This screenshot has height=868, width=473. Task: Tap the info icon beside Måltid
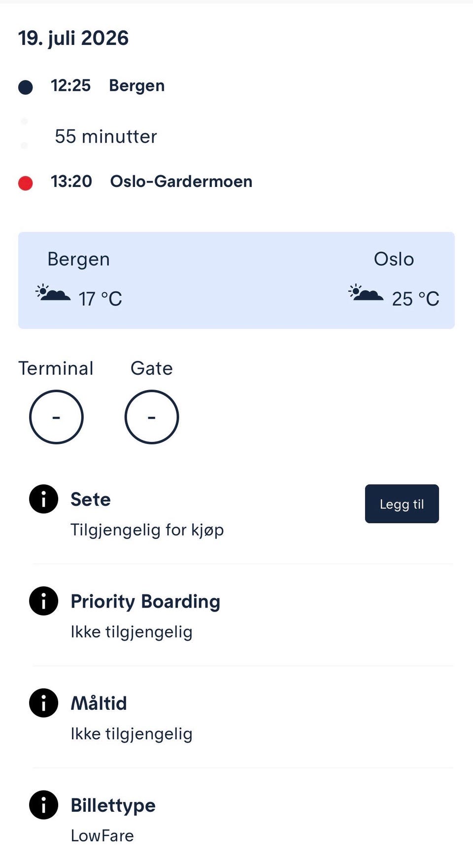click(x=44, y=703)
